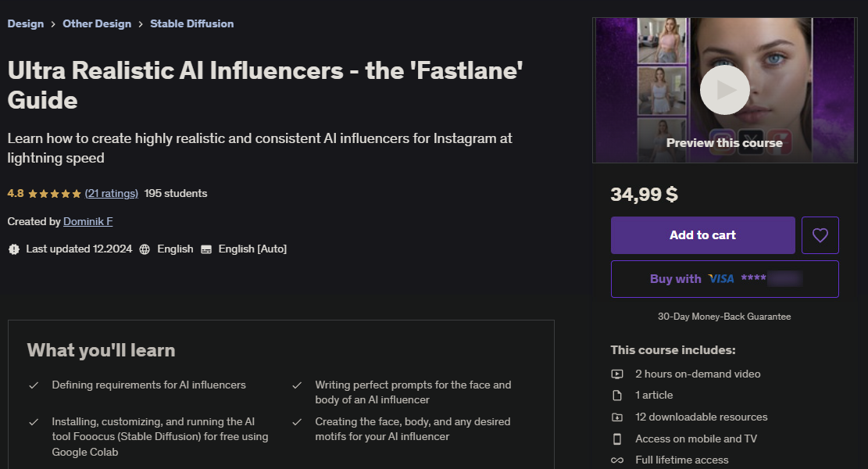Click the lifetime access infinity icon

pyautogui.click(x=617, y=460)
